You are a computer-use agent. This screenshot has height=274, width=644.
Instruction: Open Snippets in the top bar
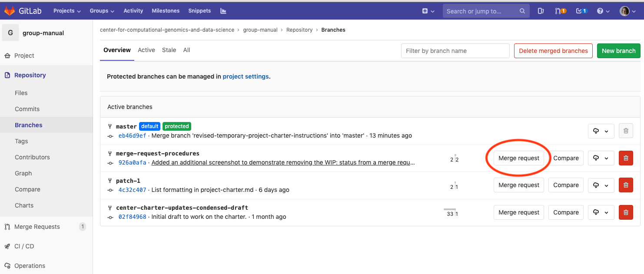199,11
